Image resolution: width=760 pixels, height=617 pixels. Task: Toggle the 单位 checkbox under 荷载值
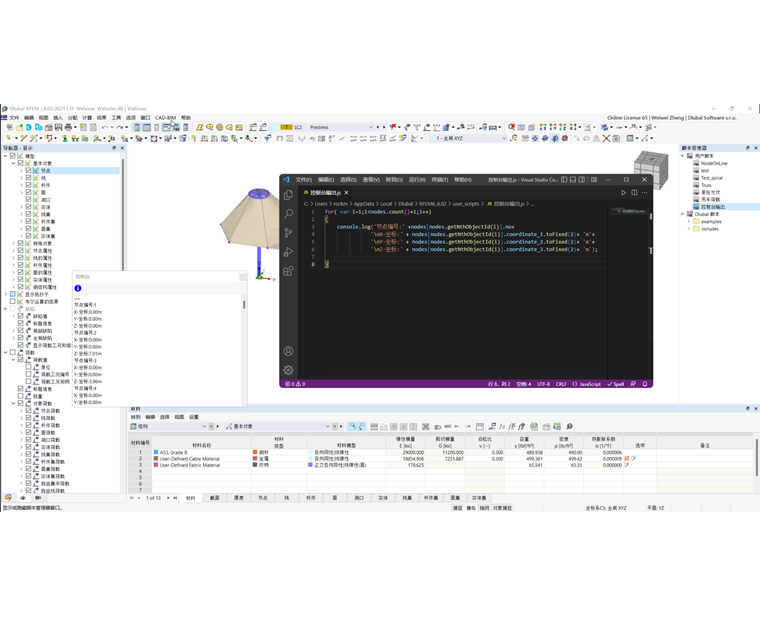click(28, 367)
